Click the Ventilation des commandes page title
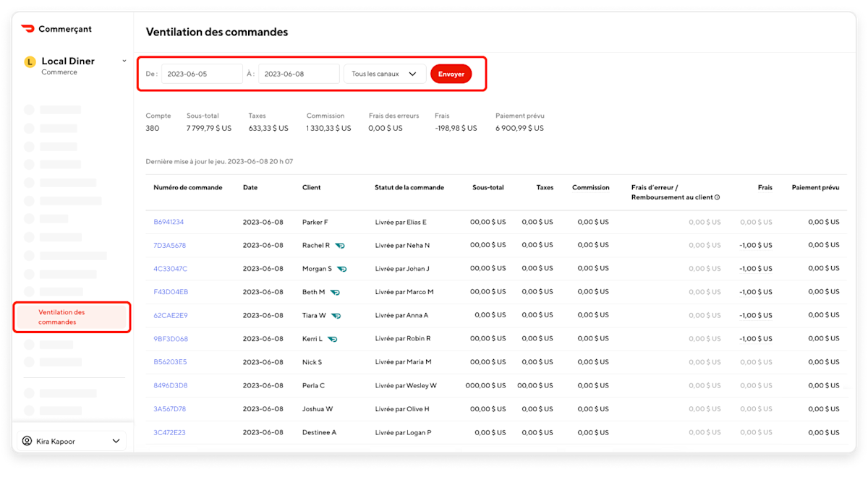This screenshot has height=477, width=868. [217, 32]
